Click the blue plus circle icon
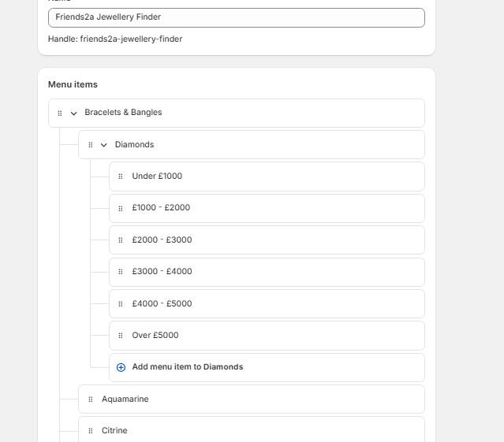This screenshot has width=504, height=442. (121, 367)
